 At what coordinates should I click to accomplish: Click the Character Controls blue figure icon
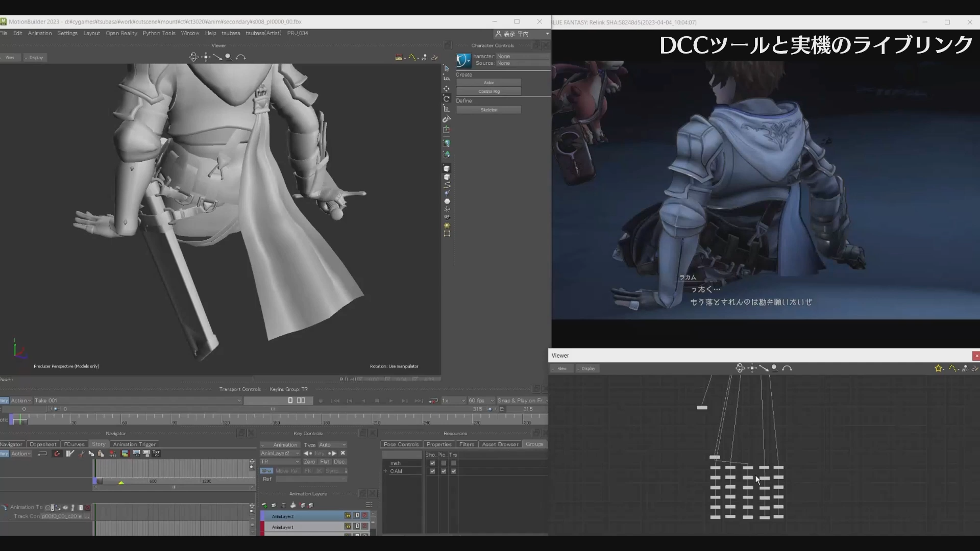pyautogui.click(x=463, y=60)
